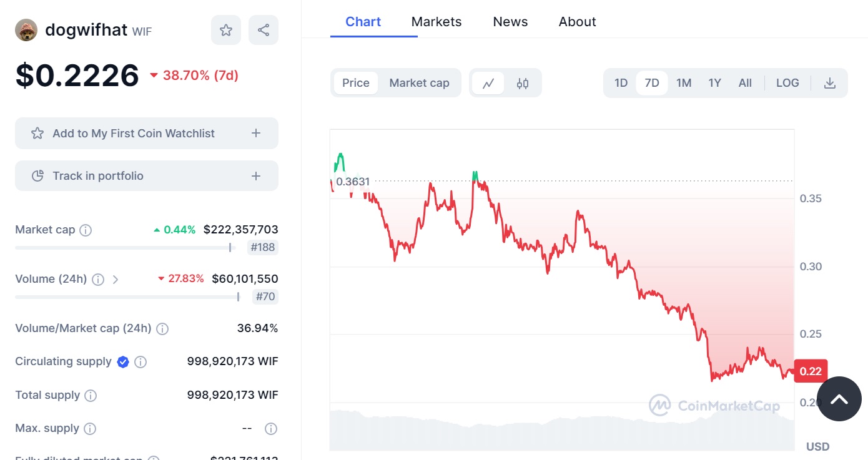The image size is (868, 460).
Task: Click volume rank #70 badge
Action: (265, 296)
